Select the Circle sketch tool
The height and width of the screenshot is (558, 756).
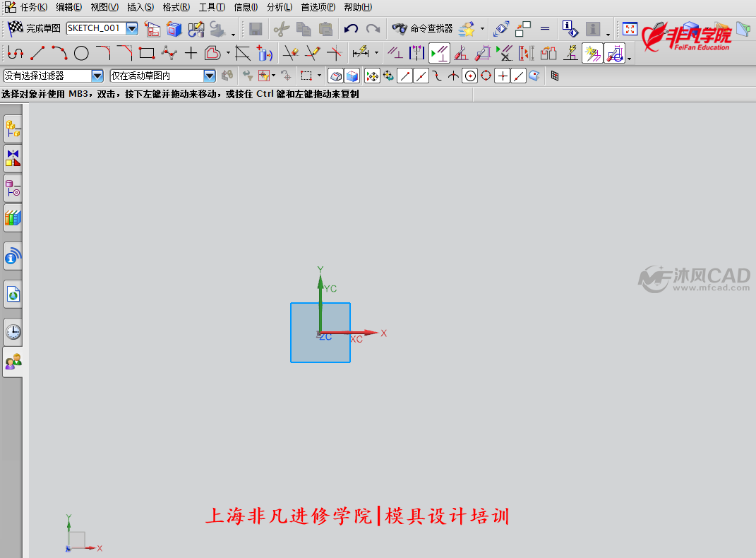coord(81,53)
